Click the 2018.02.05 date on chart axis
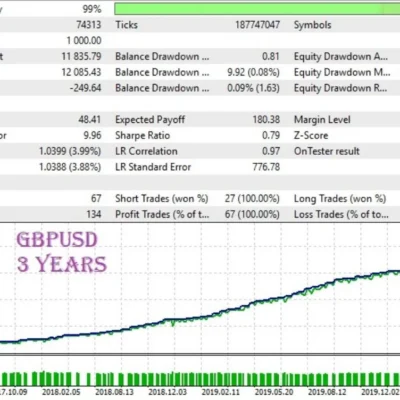The width and height of the screenshot is (400, 400). 61,392
